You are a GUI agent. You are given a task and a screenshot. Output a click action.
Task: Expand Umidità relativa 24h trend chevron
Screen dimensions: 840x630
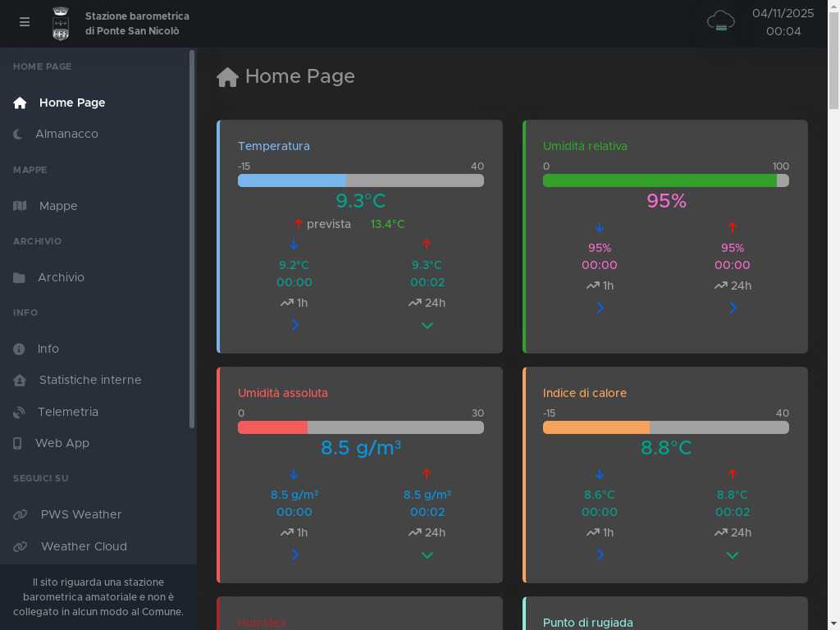click(x=733, y=308)
